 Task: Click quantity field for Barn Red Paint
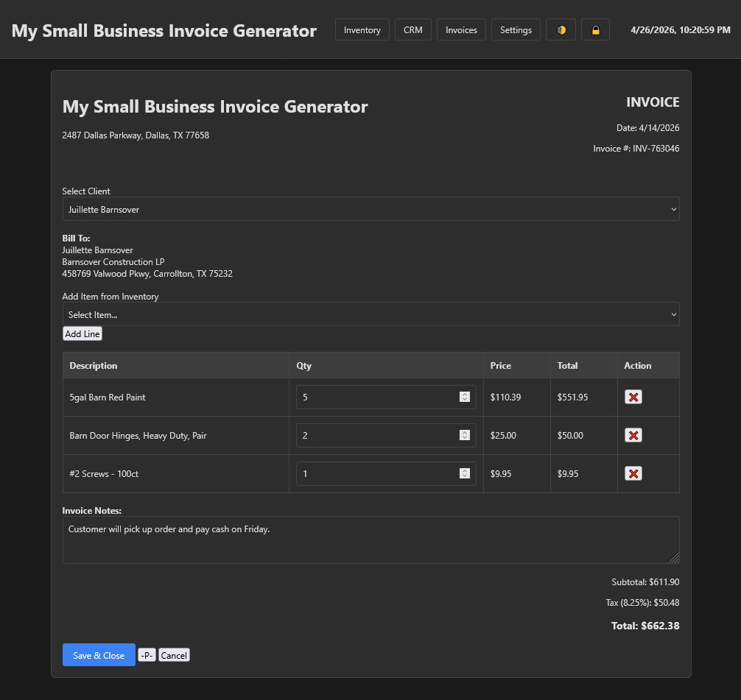(x=386, y=397)
